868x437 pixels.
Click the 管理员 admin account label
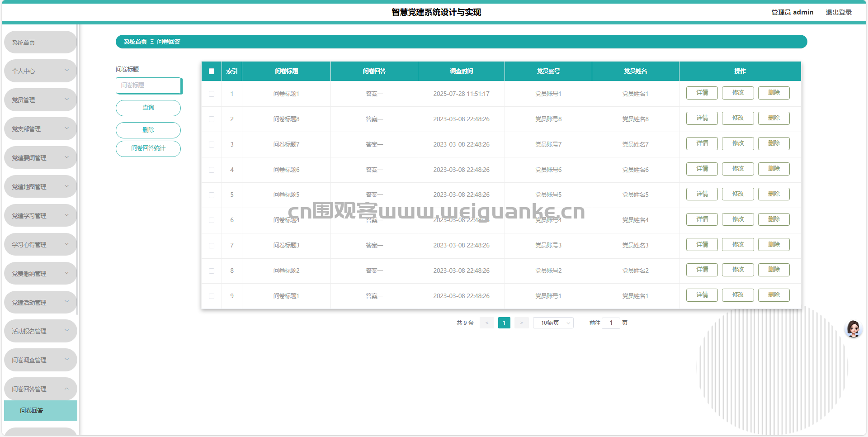pos(793,12)
